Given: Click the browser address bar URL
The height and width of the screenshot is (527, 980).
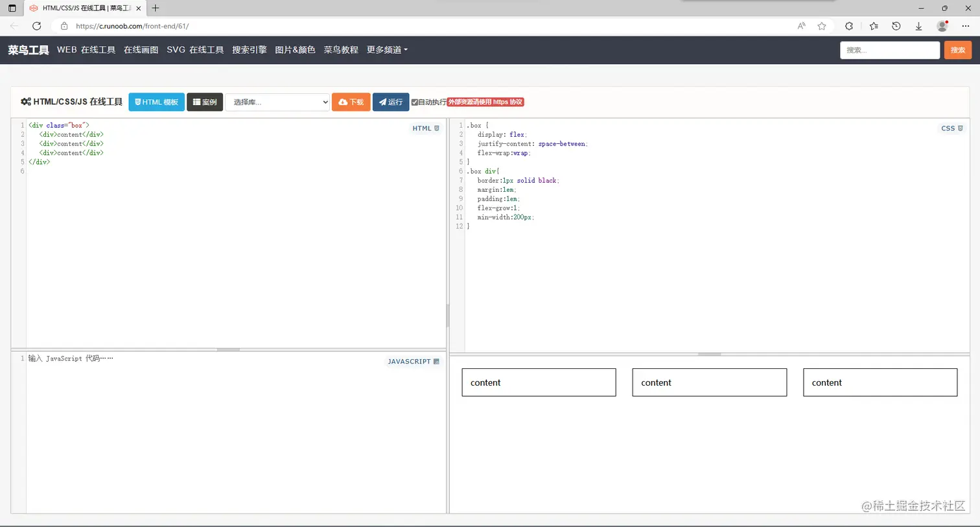Looking at the screenshot, I should click(132, 26).
